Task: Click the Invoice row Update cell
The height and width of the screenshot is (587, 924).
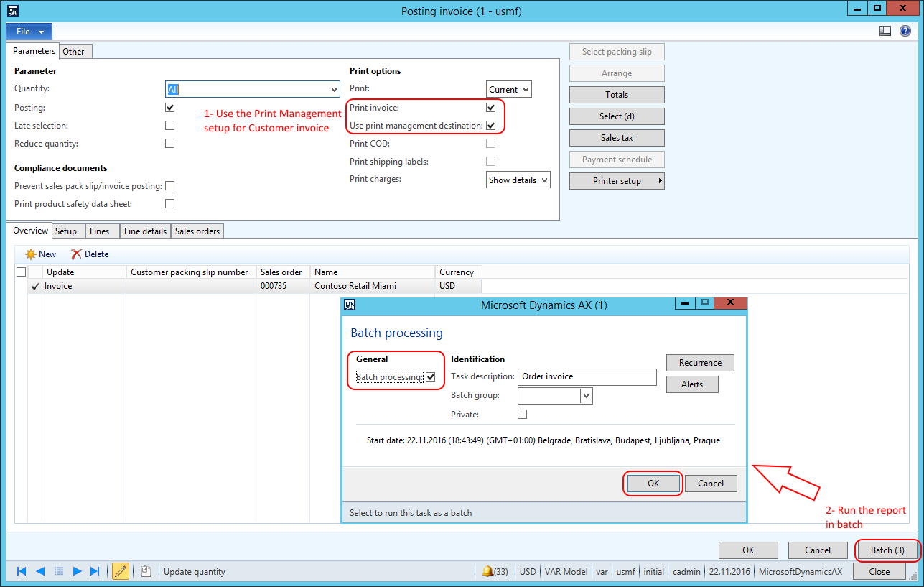Action: tap(84, 286)
